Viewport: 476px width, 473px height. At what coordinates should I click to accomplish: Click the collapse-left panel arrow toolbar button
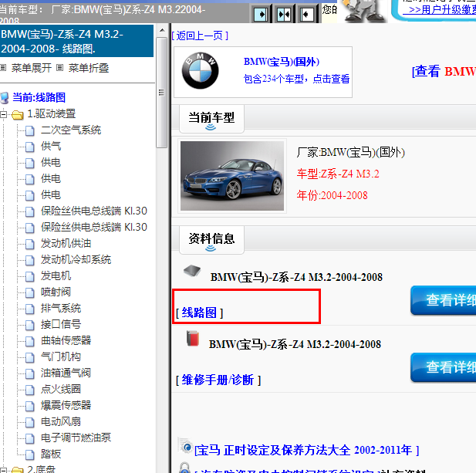306,14
